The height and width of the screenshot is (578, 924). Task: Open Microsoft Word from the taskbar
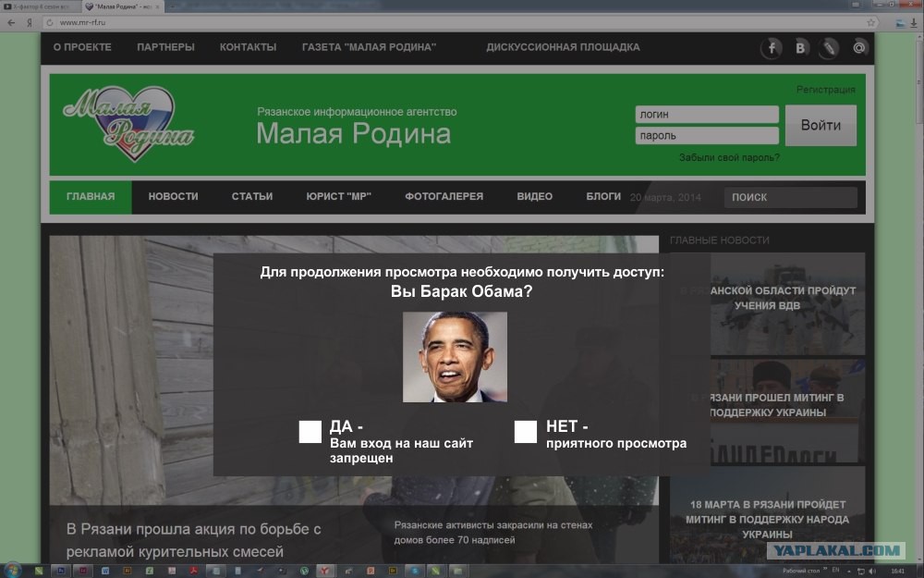click(x=105, y=571)
